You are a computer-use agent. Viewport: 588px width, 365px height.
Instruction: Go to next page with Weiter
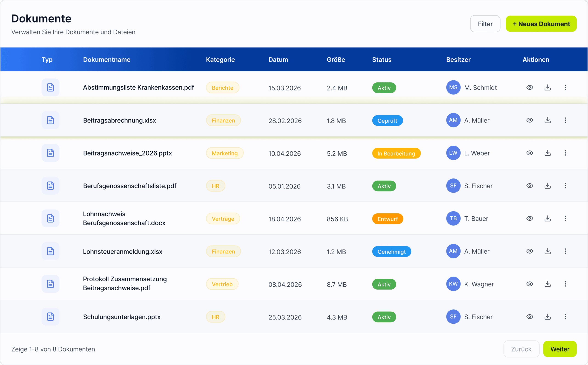tap(560, 349)
